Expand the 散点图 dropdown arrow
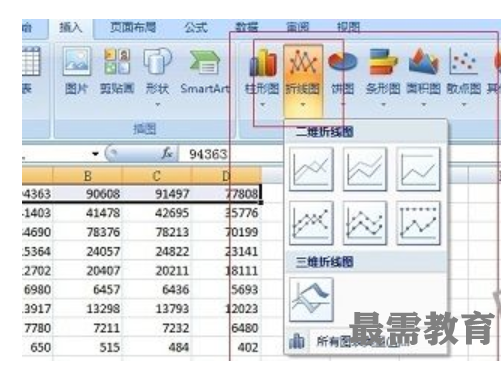The image size is (501, 368). tap(464, 105)
